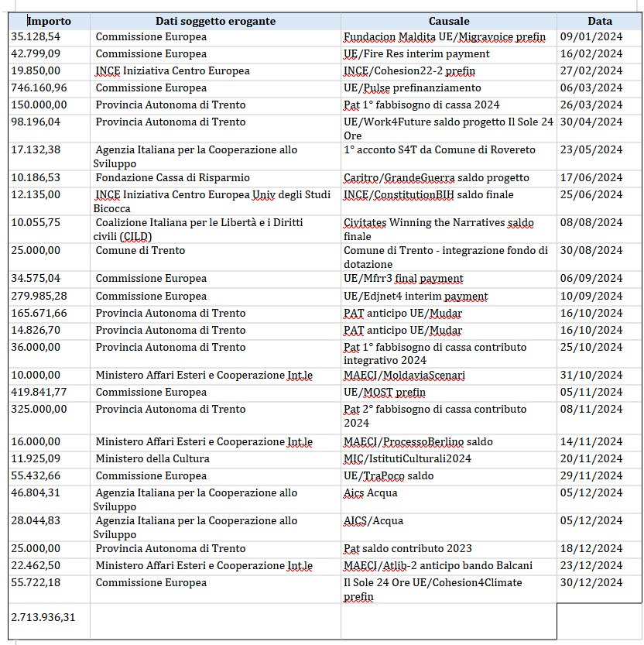Select the amount 150.000,00
The width and height of the screenshot is (644, 645).
click(x=39, y=105)
